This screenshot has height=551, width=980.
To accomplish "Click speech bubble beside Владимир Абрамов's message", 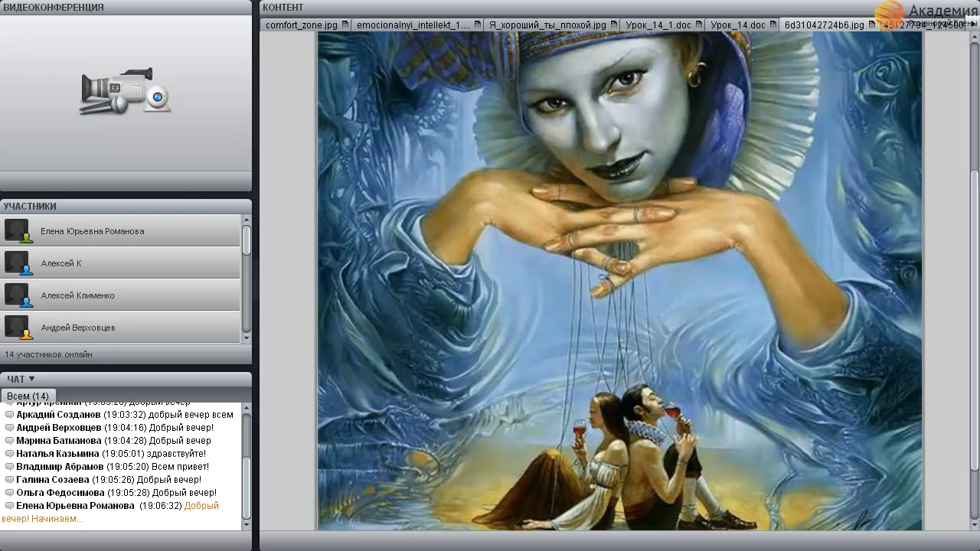I will [x=9, y=467].
